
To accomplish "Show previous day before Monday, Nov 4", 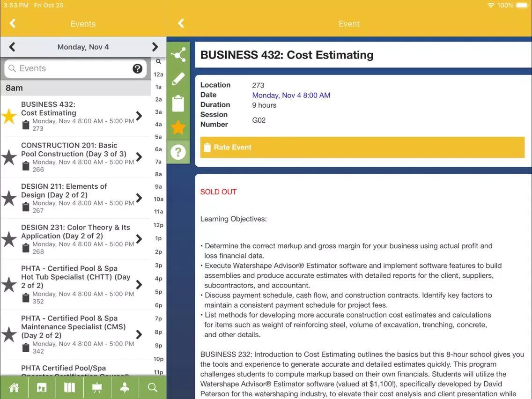I will pyautogui.click(x=12, y=47).
